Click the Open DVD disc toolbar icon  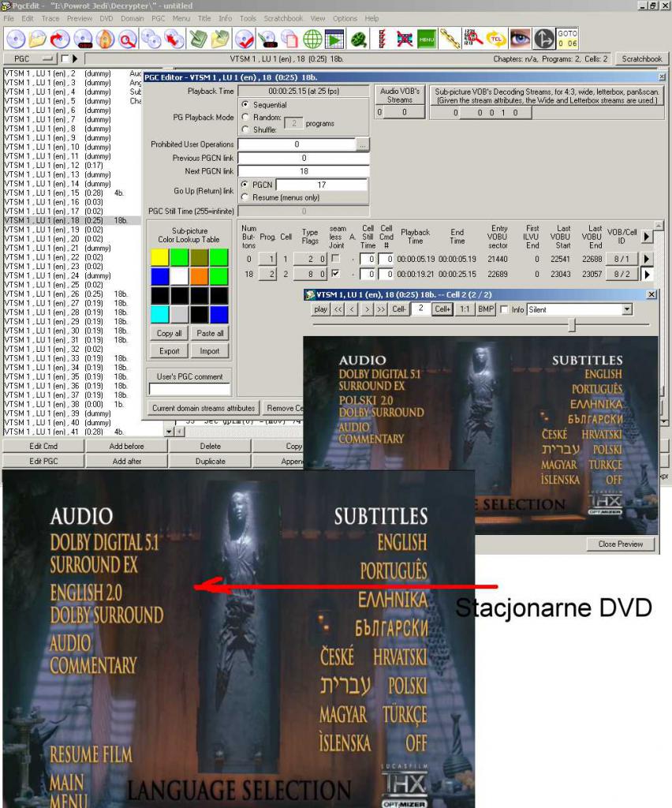pyautogui.click(x=16, y=39)
